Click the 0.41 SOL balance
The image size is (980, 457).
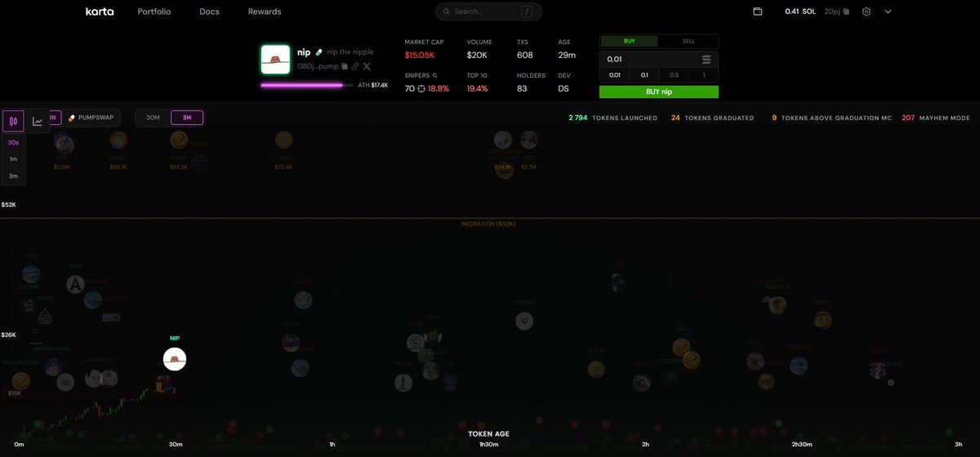pos(800,11)
